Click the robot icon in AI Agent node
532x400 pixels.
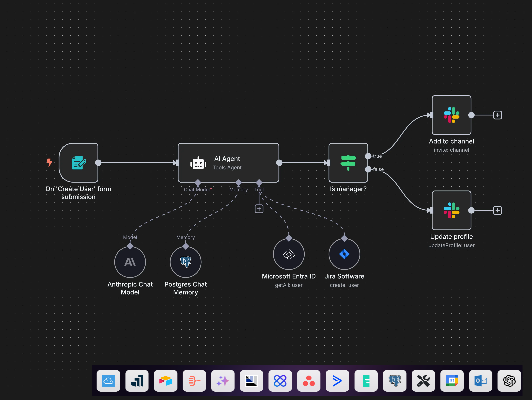(x=198, y=163)
